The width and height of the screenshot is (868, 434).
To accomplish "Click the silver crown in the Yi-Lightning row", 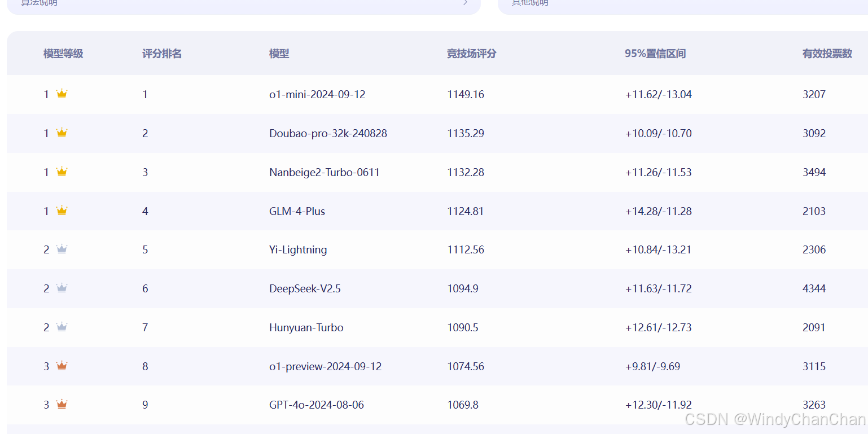I will coord(62,249).
